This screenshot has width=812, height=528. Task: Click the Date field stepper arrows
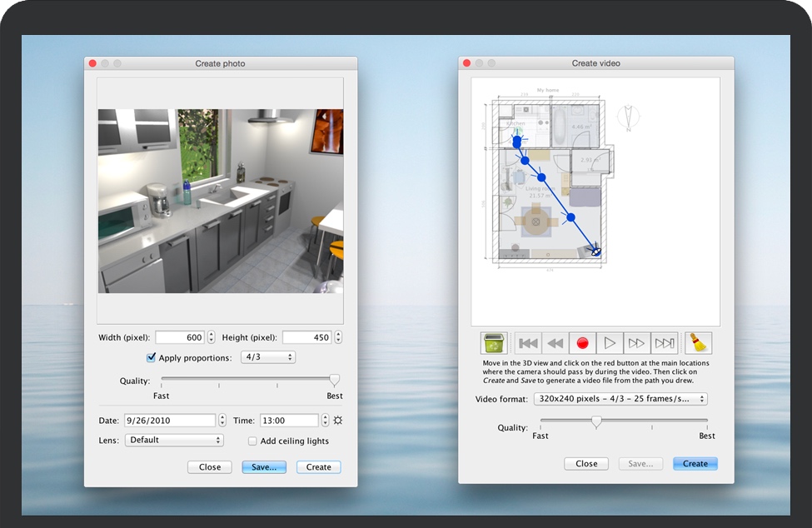tap(222, 421)
